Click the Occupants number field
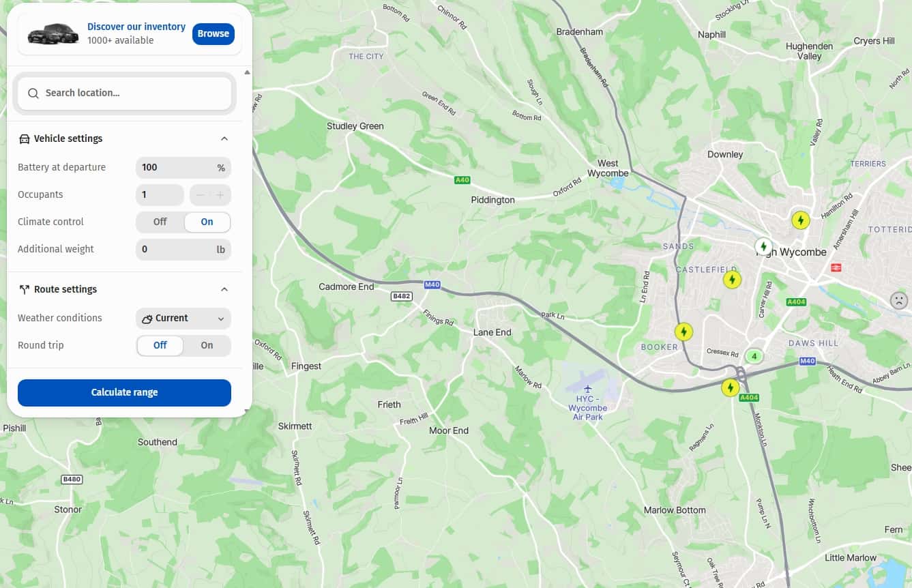This screenshot has width=912, height=588. (160, 195)
